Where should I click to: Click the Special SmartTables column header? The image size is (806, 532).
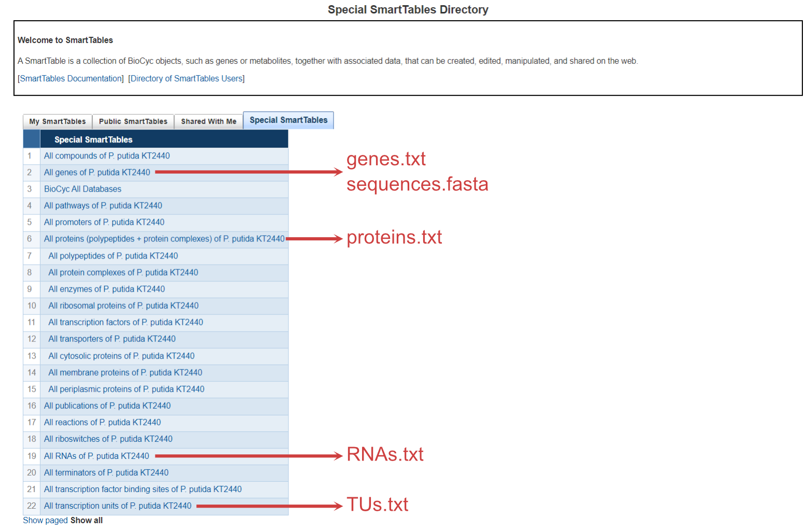coord(93,139)
